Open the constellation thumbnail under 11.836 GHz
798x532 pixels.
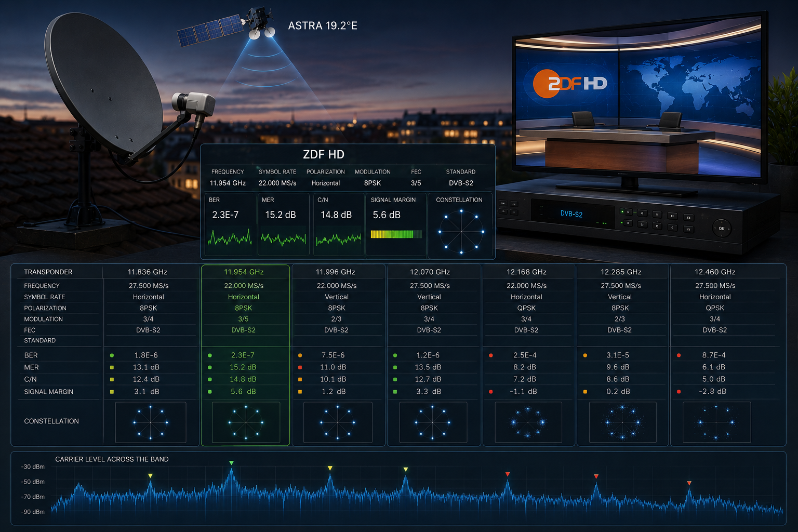pos(151,422)
